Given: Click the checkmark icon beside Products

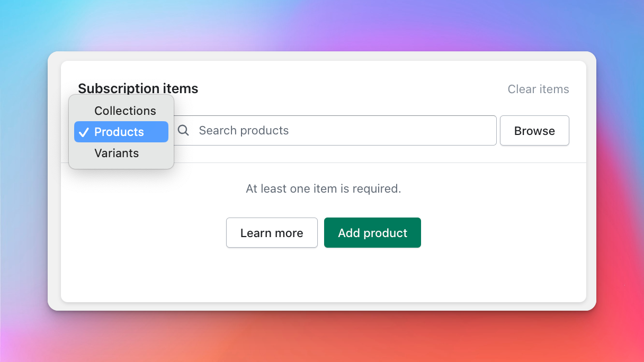Looking at the screenshot, I should point(83,132).
